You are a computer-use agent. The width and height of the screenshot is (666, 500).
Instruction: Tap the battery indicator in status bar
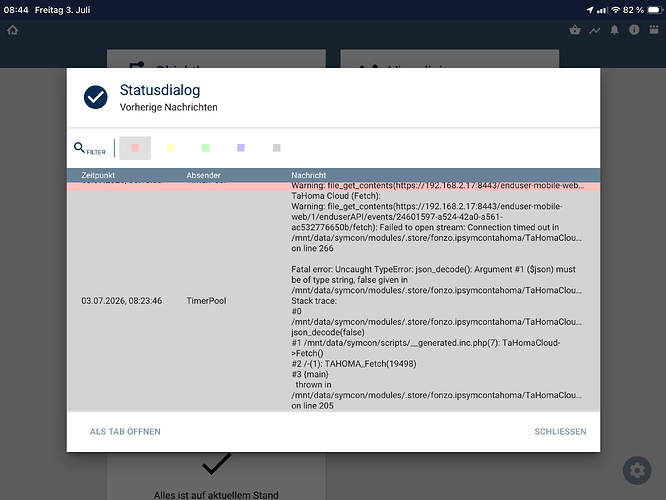click(654, 10)
